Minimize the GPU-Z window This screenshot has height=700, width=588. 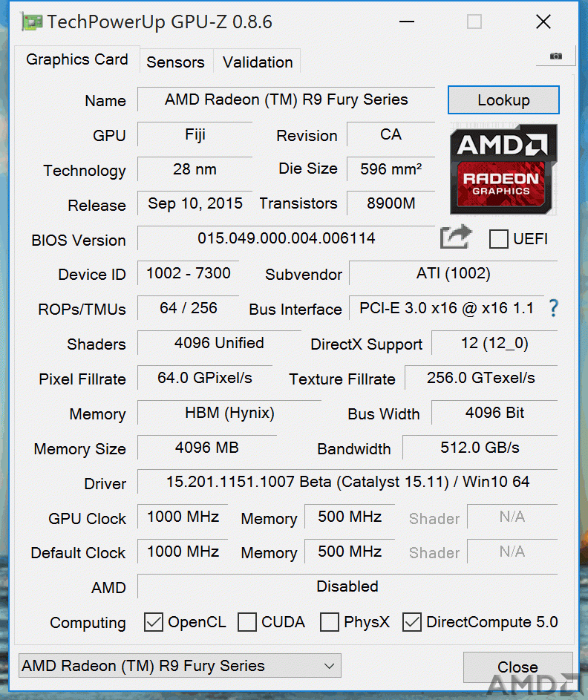tap(407, 22)
